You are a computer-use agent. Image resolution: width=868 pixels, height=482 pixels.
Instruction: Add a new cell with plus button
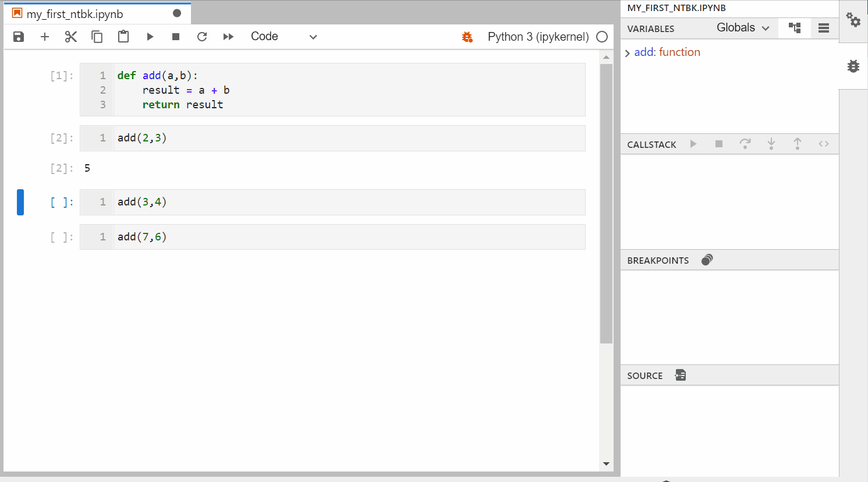(x=44, y=36)
